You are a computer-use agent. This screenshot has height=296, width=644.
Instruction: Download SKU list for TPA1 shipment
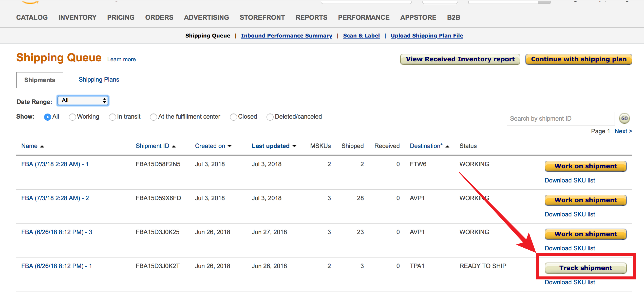click(570, 282)
